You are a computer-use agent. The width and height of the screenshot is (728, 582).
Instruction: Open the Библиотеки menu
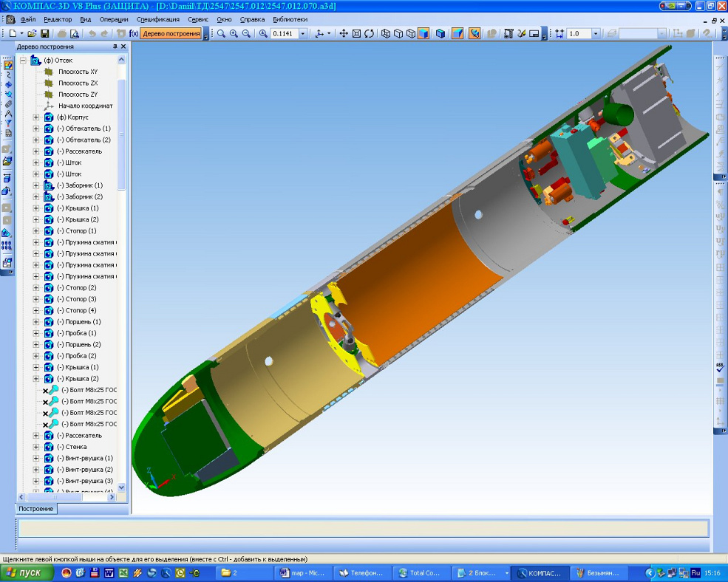290,19
